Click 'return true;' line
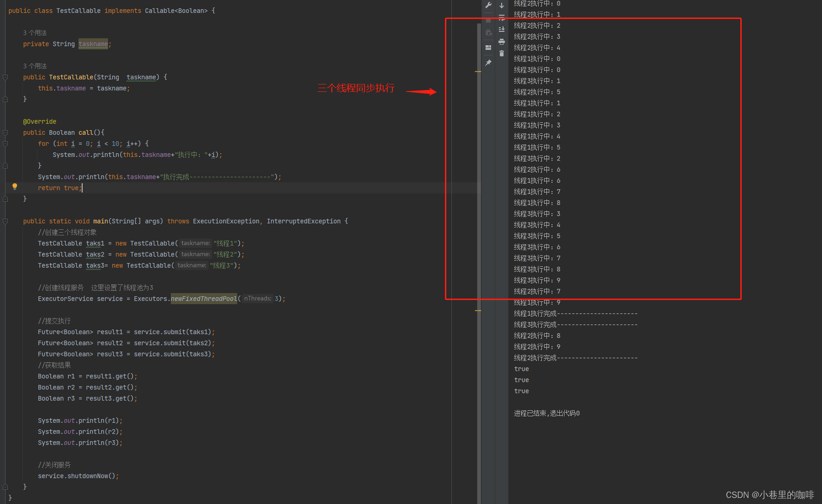 pos(60,188)
